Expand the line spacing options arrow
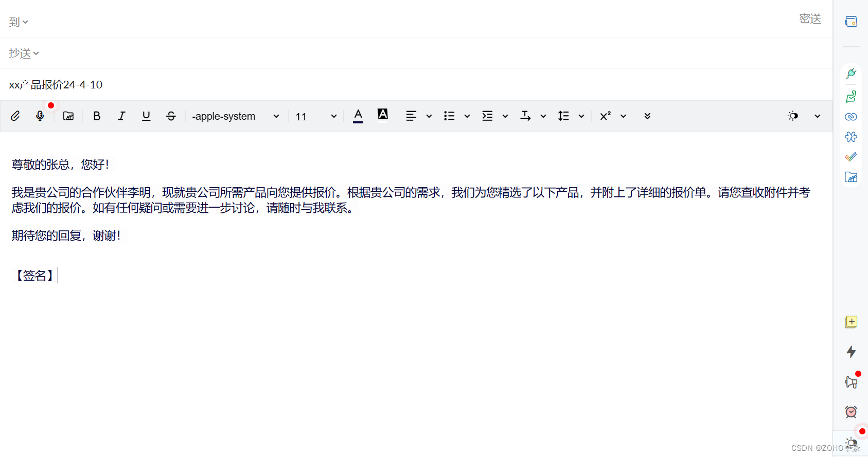This screenshot has height=457, width=868. pyautogui.click(x=581, y=116)
